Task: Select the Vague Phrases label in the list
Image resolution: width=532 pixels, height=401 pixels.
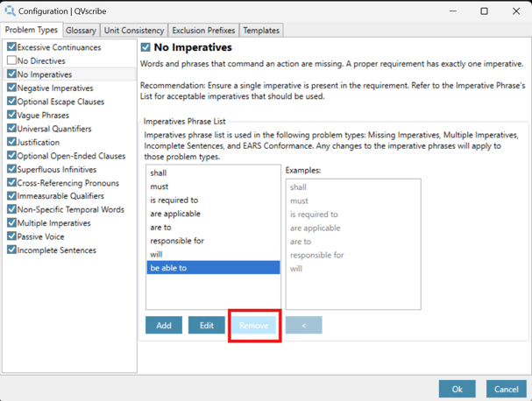Action: 43,116
